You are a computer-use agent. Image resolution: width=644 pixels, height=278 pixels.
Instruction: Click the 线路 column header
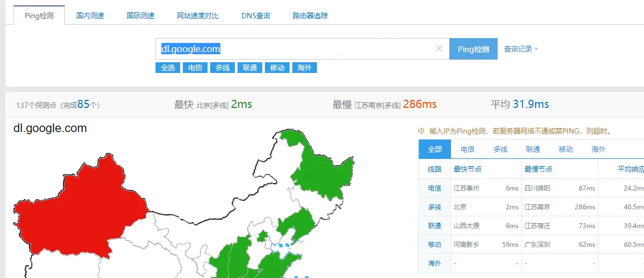coord(435,169)
